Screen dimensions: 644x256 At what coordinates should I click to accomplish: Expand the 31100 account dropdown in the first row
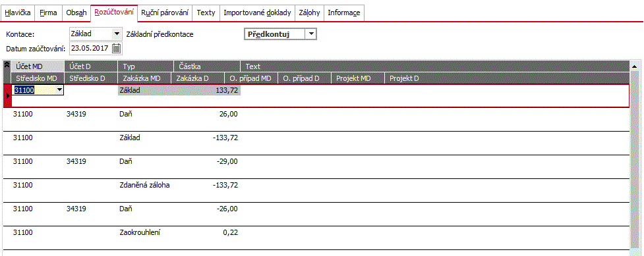[x=59, y=90]
